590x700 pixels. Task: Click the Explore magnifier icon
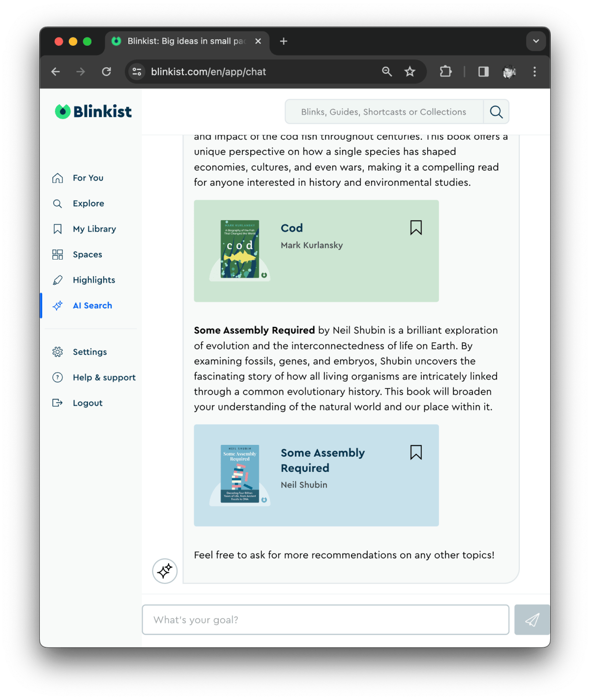[58, 204]
